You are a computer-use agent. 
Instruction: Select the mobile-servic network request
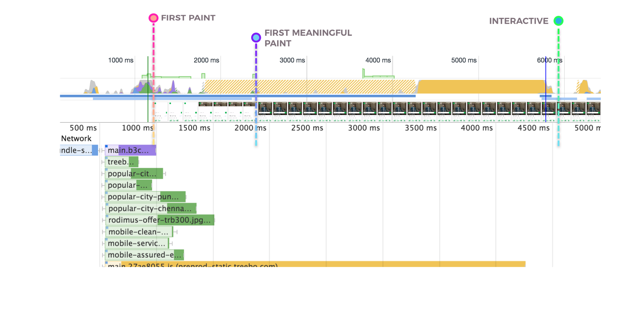(137, 243)
